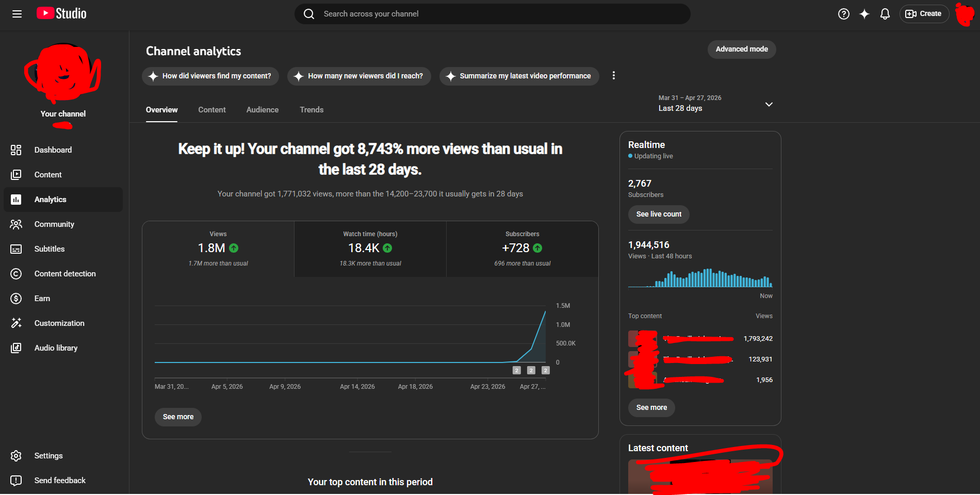Open Earn dollar icon in sidebar
This screenshot has width=980, height=495.
click(16, 299)
